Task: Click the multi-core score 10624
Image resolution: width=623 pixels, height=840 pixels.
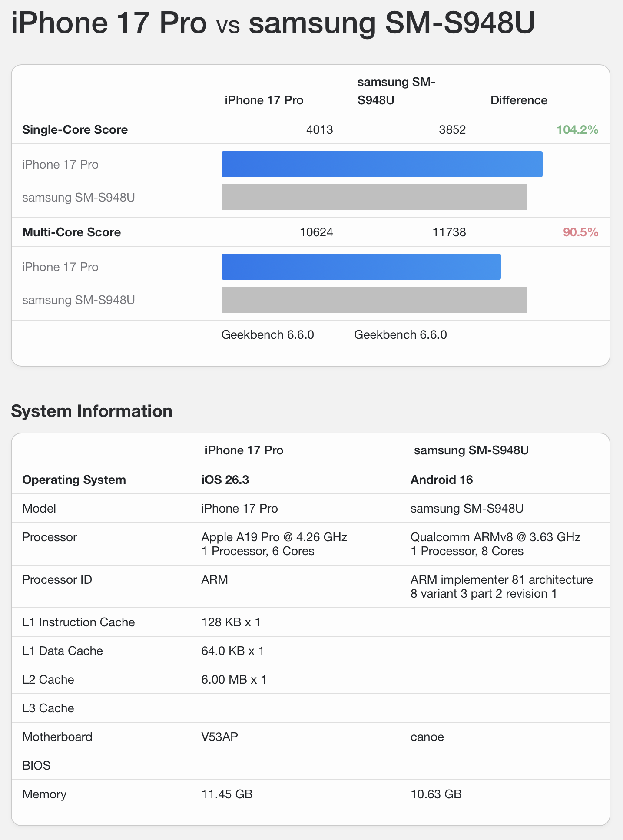Action: [316, 232]
